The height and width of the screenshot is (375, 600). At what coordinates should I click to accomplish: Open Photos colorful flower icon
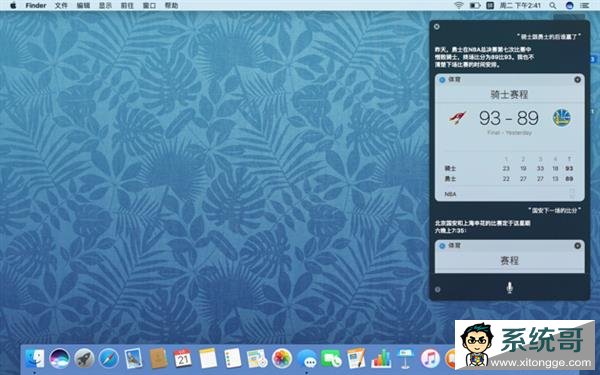[x=282, y=359]
